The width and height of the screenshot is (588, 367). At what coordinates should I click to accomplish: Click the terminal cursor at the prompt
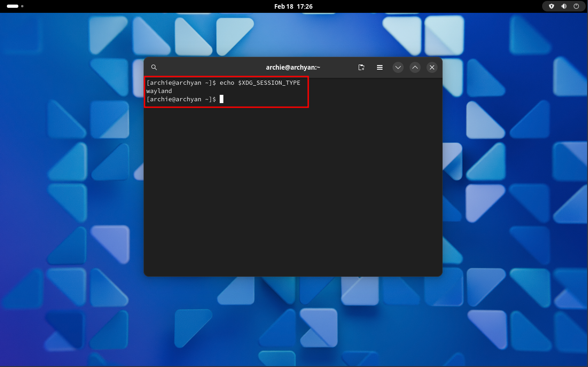point(222,99)
